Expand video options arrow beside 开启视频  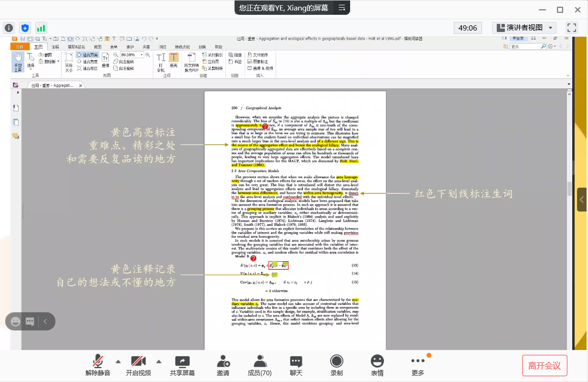[159, 361]
